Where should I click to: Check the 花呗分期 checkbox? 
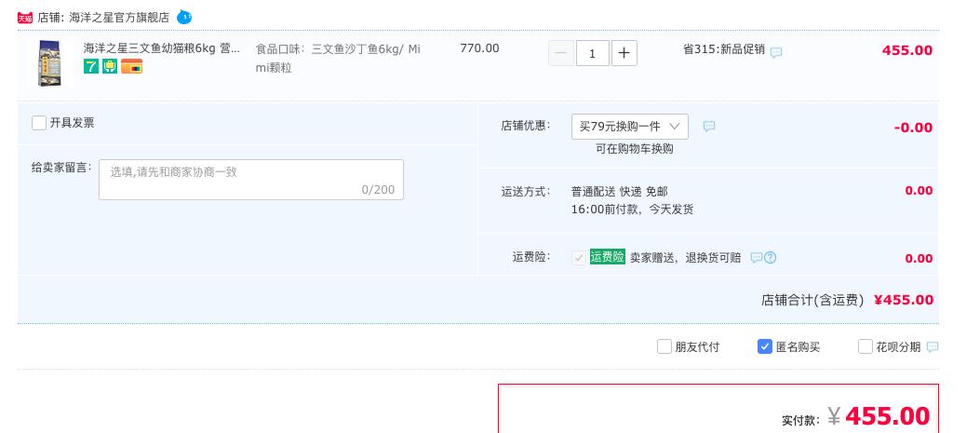[865, 346]
